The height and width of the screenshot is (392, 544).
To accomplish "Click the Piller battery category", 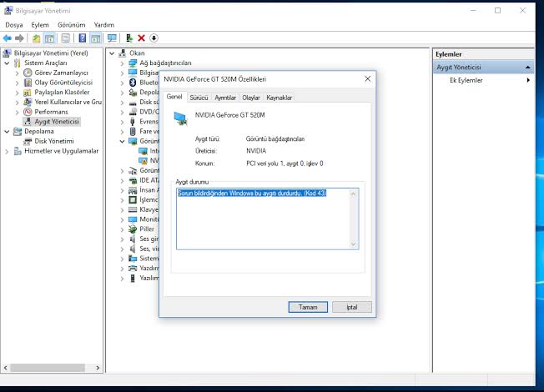I will click(147, 229).
